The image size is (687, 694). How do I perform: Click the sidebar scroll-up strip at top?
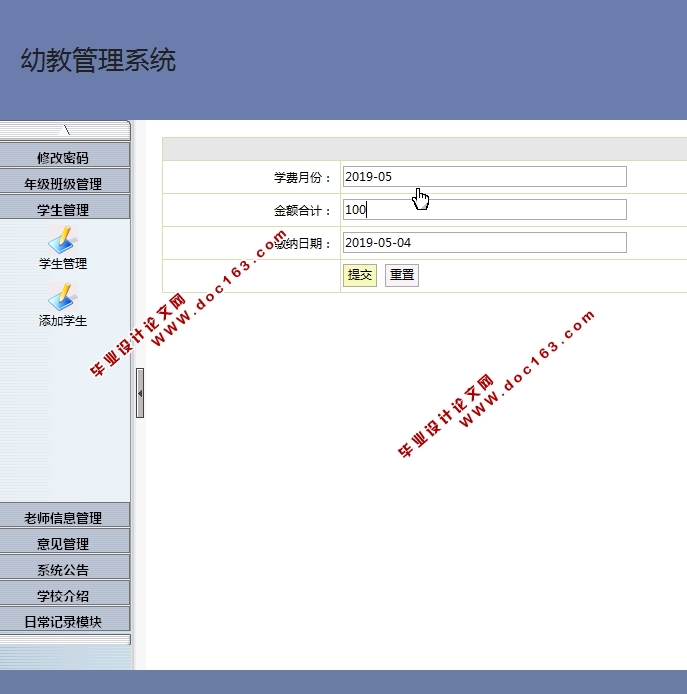pos(65,130)
